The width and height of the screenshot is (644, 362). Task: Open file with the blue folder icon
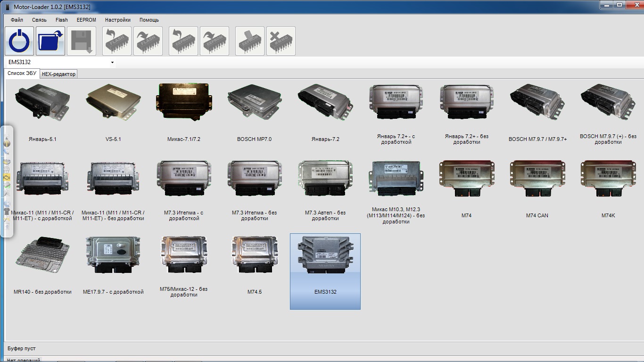50,41
